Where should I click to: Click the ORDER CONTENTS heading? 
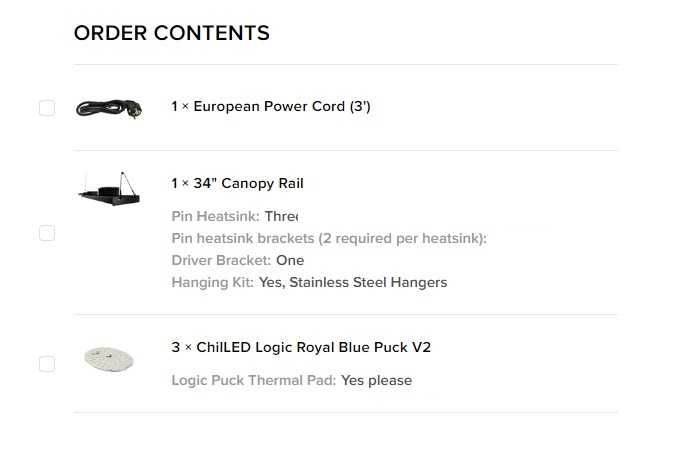(172, 33)
